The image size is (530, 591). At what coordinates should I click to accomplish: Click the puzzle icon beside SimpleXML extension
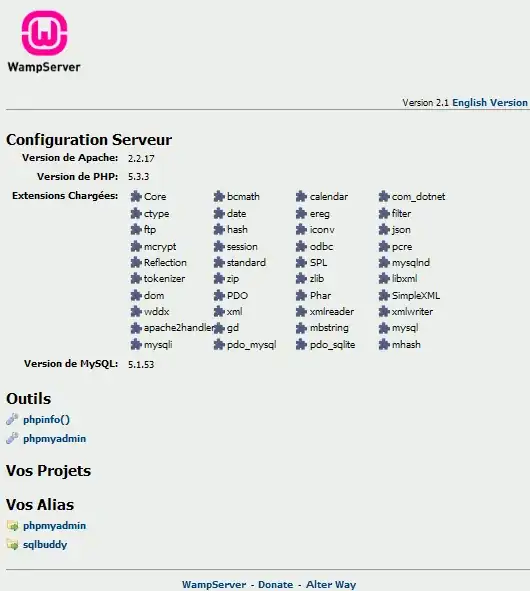(x=384, y=295)
